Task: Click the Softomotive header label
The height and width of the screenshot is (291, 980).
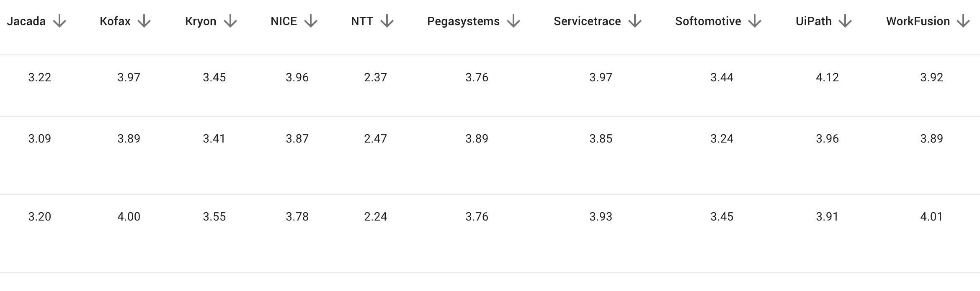Action: click(708, 21)
